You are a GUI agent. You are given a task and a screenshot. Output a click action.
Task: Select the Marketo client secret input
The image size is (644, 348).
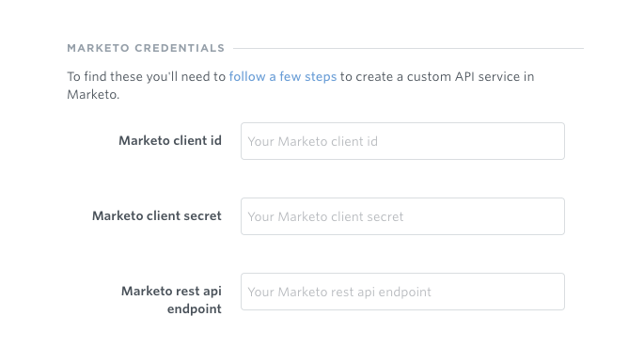402,216
